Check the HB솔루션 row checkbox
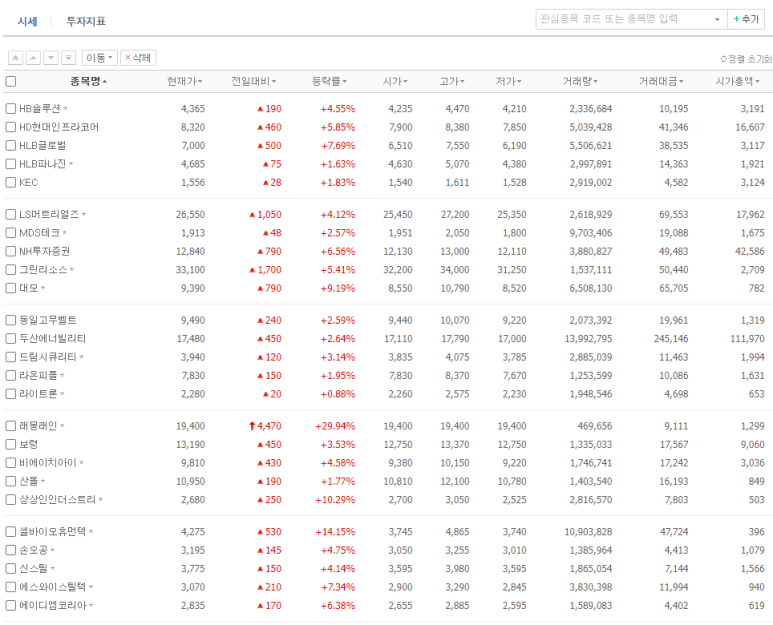The width and height of the screenshot is (773, 625). 10,108
